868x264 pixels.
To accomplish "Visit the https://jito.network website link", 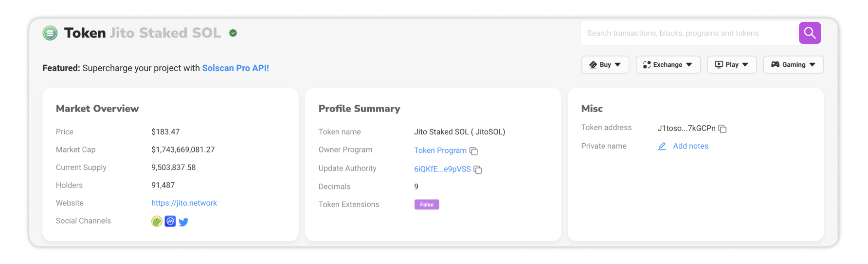I will [x=184, y=203].
